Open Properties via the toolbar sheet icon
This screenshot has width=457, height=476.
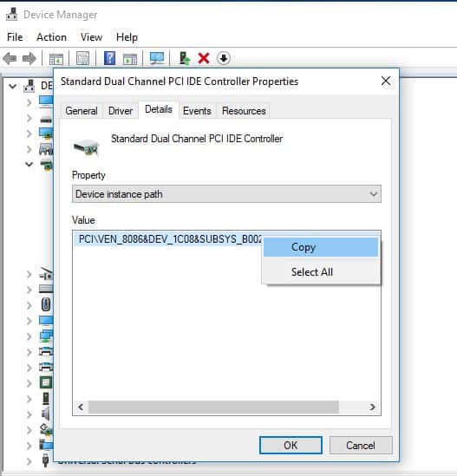[82, 58]
